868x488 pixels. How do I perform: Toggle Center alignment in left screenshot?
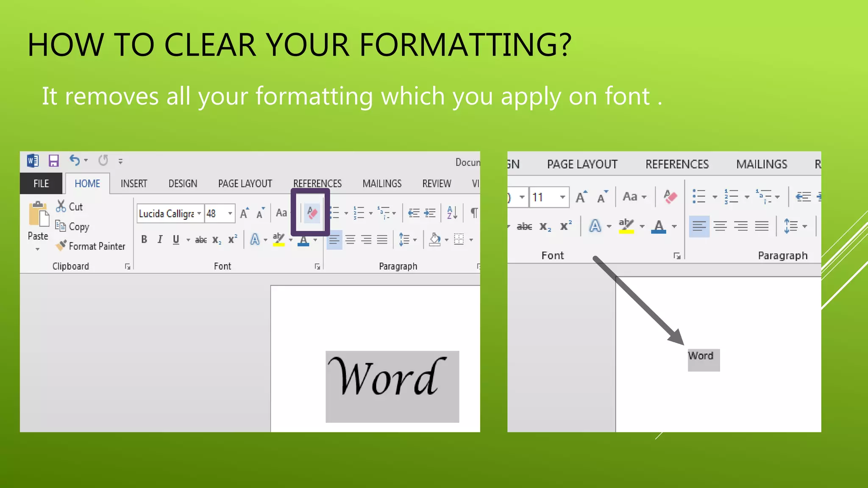click(x=350, y=240)
